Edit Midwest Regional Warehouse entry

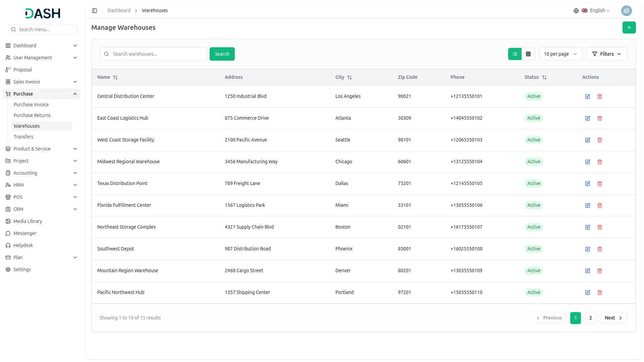pos(588,162)
